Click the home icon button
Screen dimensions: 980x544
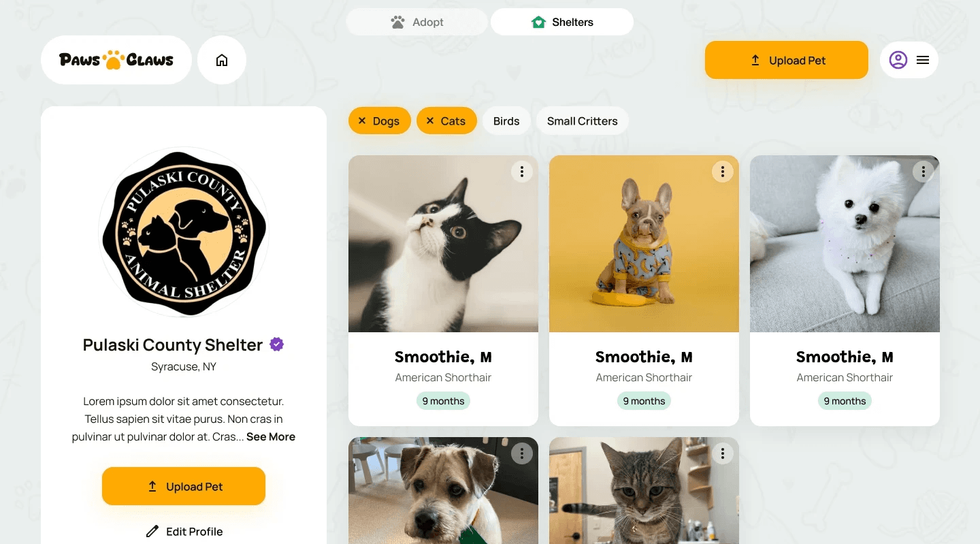pyautogui.click(x=222, y=60)
